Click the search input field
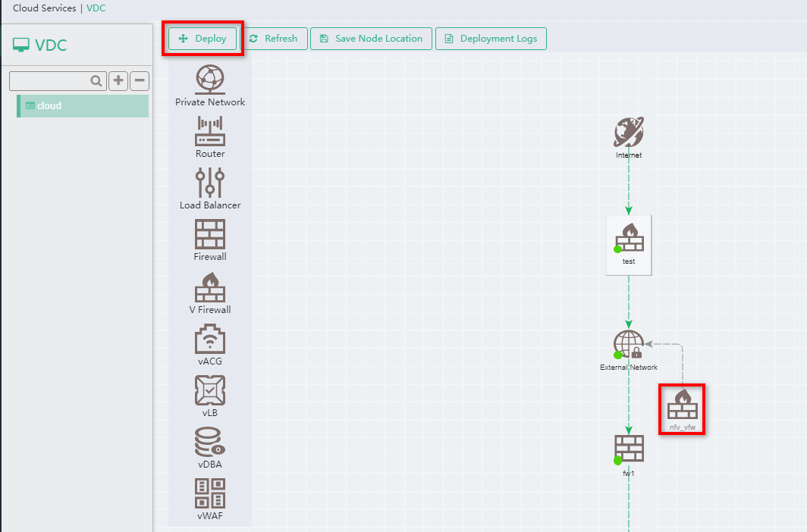Viewport: 807px width, 532px height. click(x=53, y=80)
